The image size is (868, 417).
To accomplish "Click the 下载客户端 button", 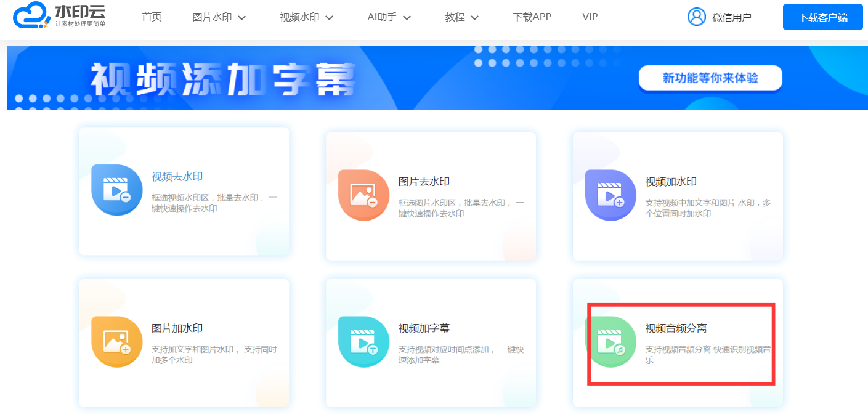I will (822, 17).
